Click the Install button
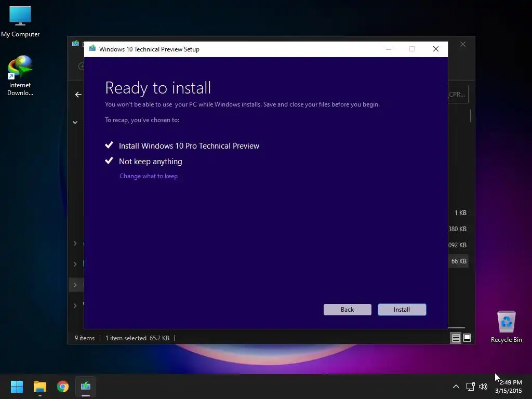Viewport: 532px width, 399px height. click(402, 310)
